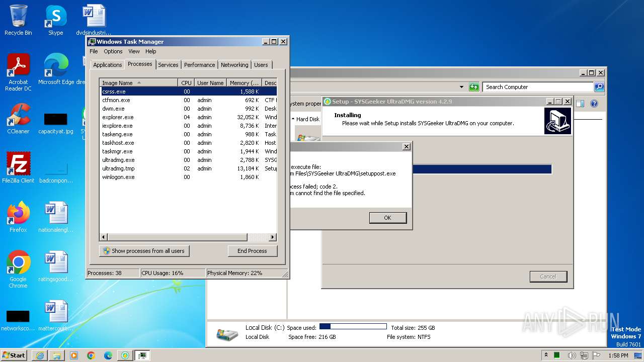Toggle the Explorer preview pane icon
This screenshot has height=362, width=644.
580,104
